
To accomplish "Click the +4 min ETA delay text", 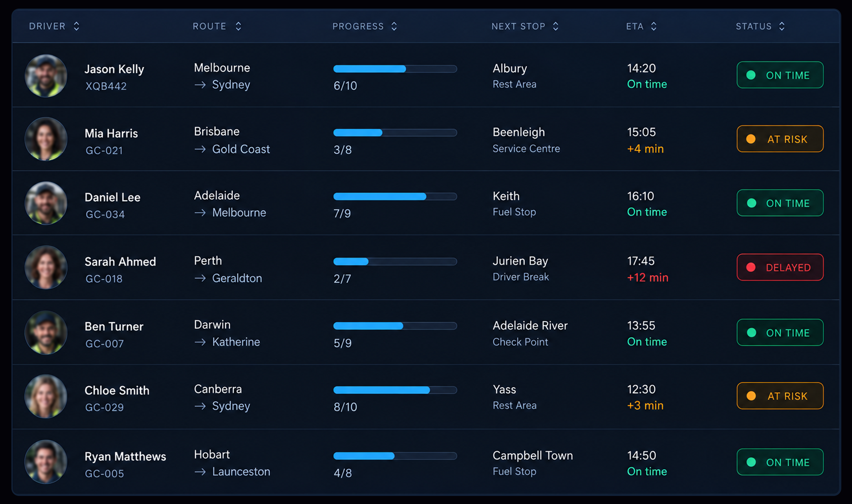I will coord(645,149).
